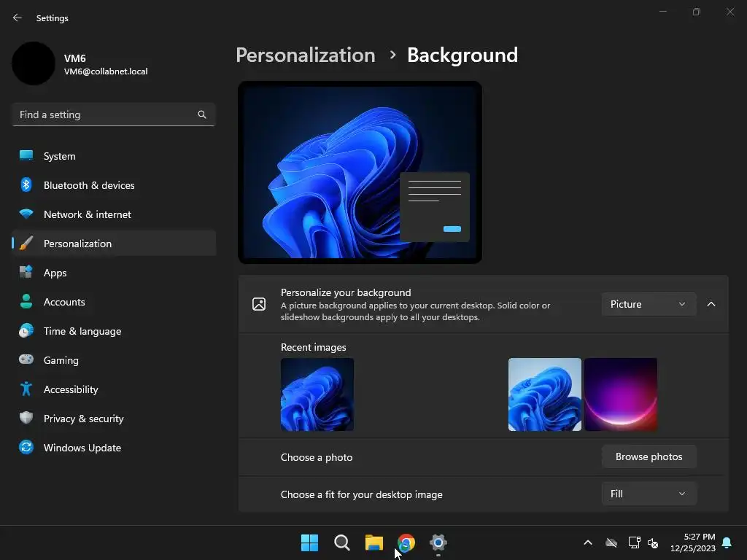
Task: Click the muted volume icon in tray
Action: [x=653, y=542]
